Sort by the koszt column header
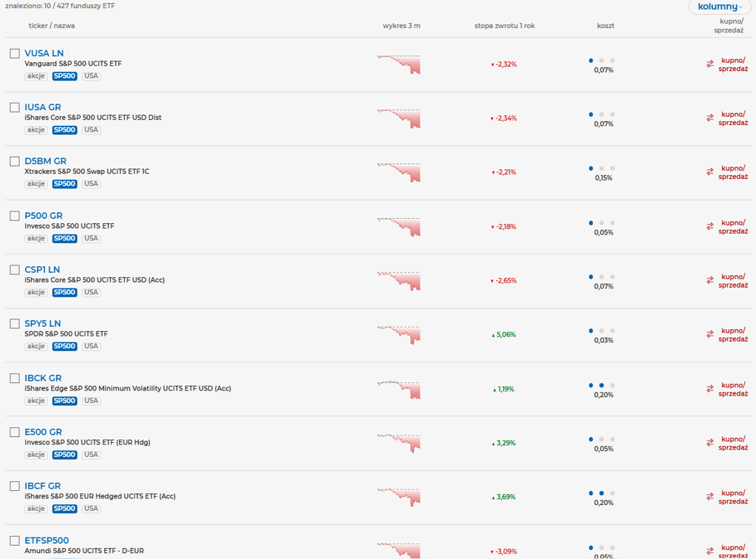Screen dimensions: 756x559 605,26
